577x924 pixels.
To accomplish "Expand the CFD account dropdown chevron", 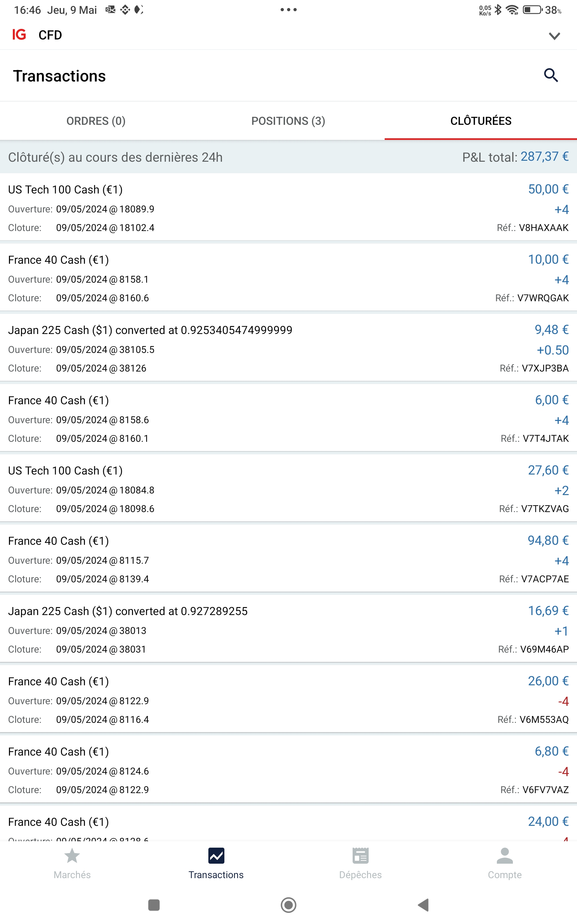I will pos(554,36).
